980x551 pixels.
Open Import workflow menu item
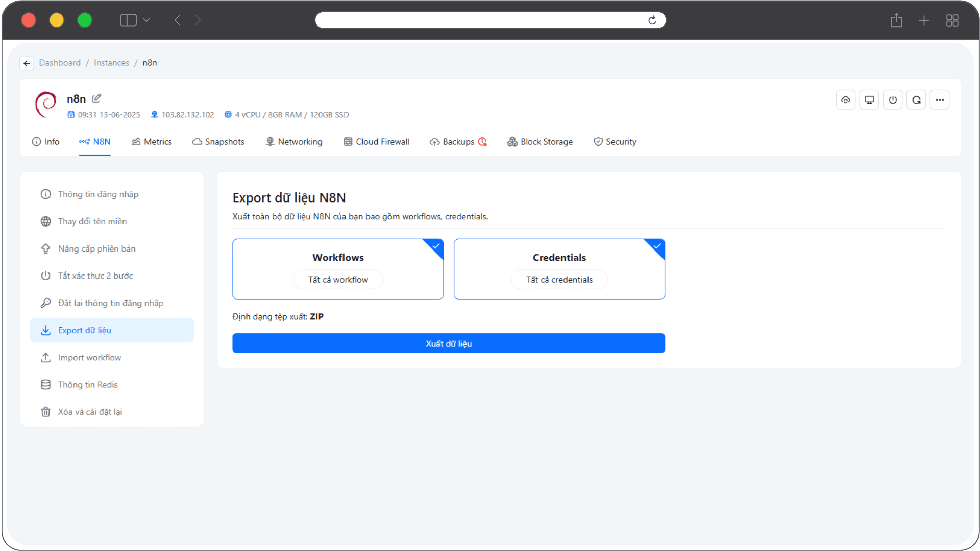[112, 358]
